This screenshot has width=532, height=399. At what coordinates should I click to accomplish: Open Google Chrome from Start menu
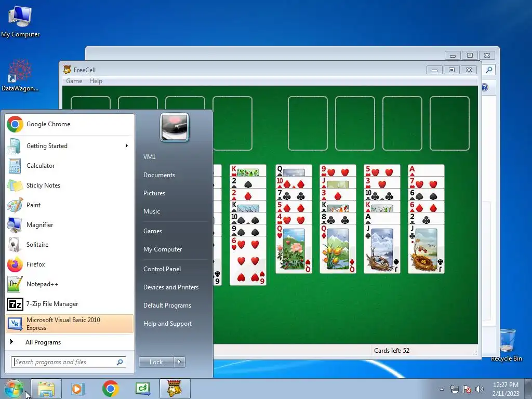pos(70,124)
